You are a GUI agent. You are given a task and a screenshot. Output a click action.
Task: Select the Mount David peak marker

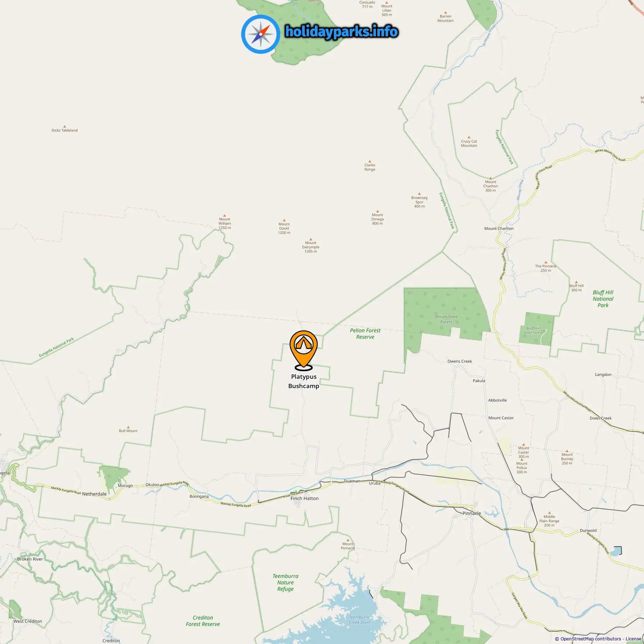point(284,220)
